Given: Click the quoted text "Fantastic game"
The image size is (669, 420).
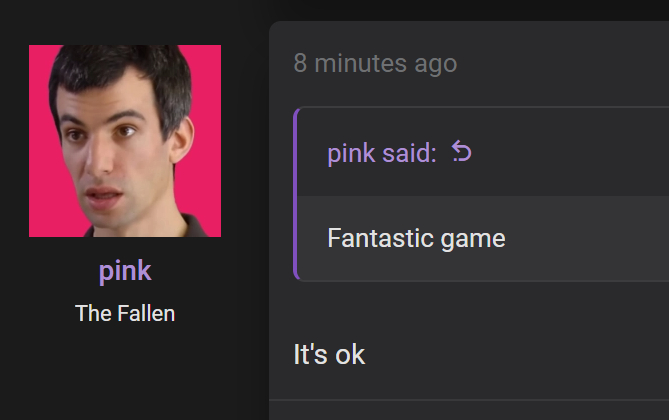Looking at the screenshot, I should [x=416, y=238].
